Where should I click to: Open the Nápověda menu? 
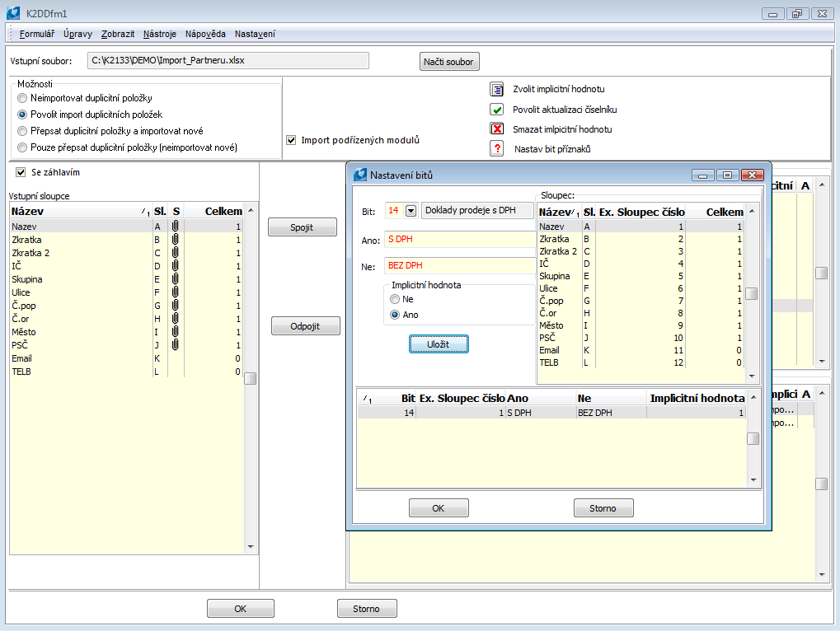tap(205, 34)
